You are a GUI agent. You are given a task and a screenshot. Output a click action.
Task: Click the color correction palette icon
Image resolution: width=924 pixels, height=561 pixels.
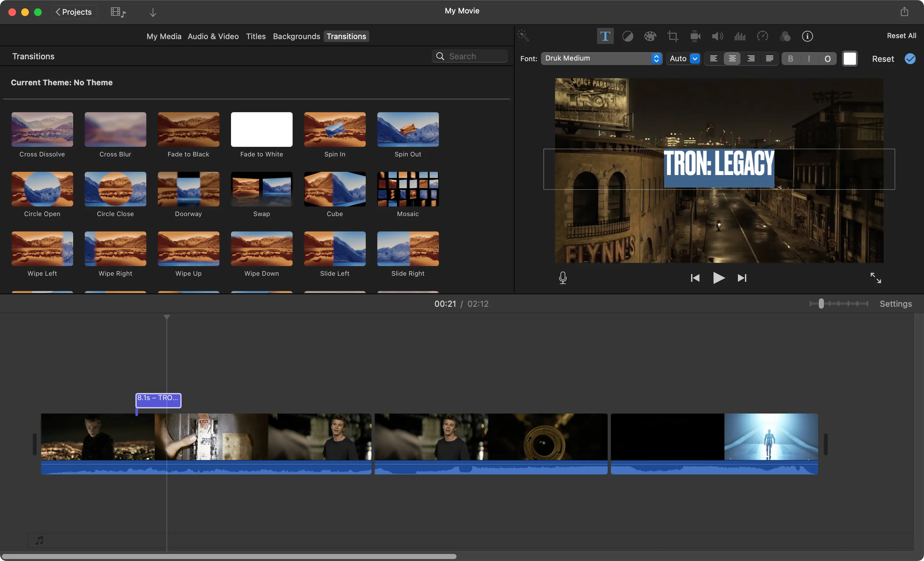[x=650, y=36]
